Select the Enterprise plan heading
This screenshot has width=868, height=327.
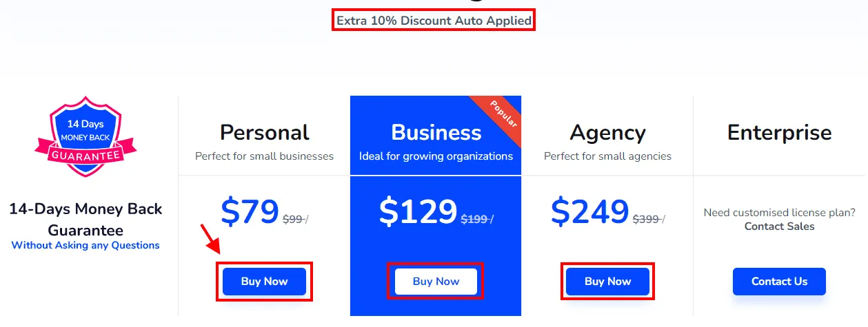pyautogui.click(x=779, y=132)
